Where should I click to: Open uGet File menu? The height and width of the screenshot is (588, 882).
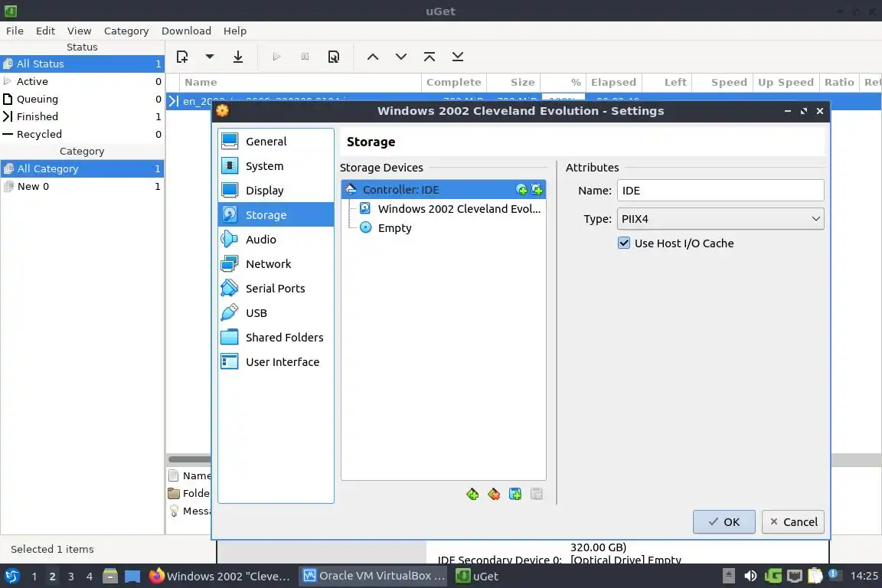[x=15, y=31]
